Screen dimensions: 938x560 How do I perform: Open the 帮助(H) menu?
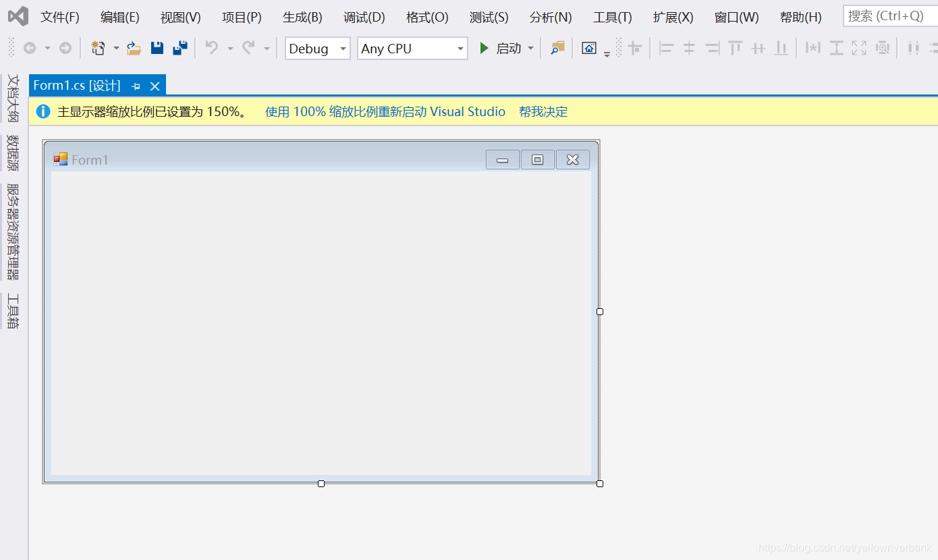point(800,17)
